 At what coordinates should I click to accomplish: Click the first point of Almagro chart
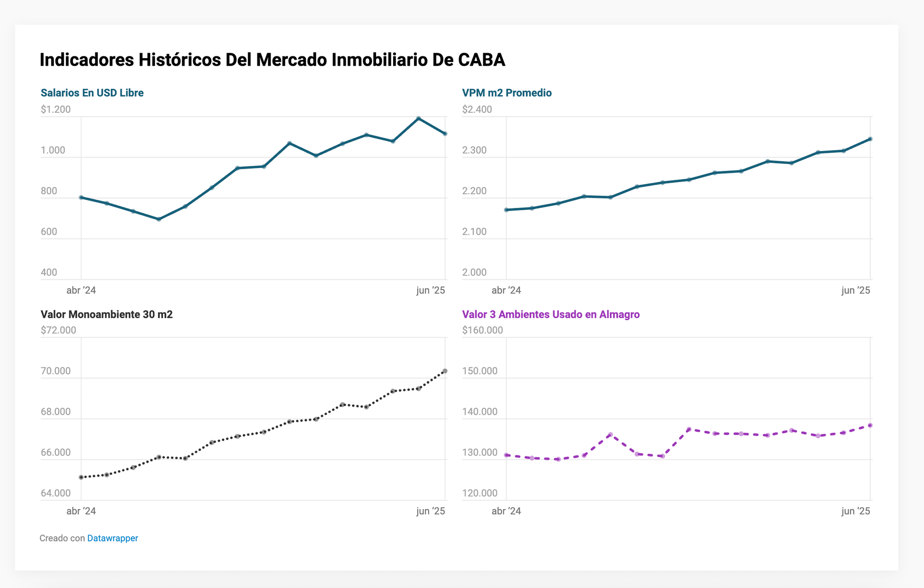coord(506,455)
